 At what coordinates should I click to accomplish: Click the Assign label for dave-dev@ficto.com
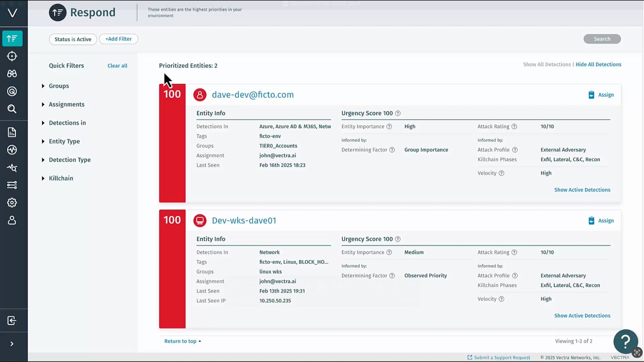606,95
